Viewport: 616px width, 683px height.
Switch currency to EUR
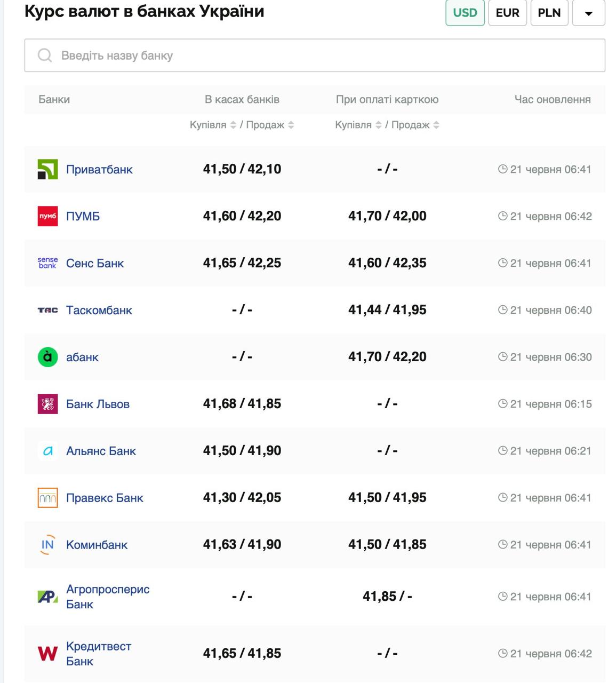pyautogui.click(x=507, y=13)
